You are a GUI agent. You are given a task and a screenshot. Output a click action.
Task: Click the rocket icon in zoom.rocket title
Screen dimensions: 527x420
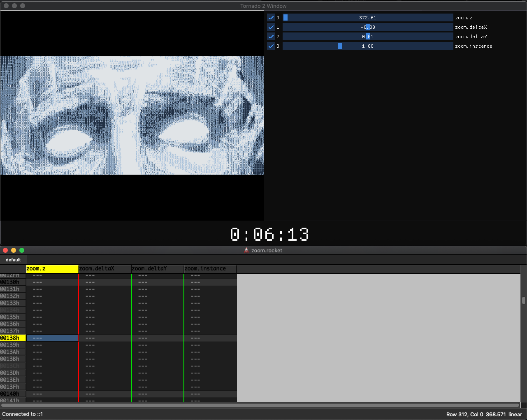pyautogui.click(x=246, y=250)
